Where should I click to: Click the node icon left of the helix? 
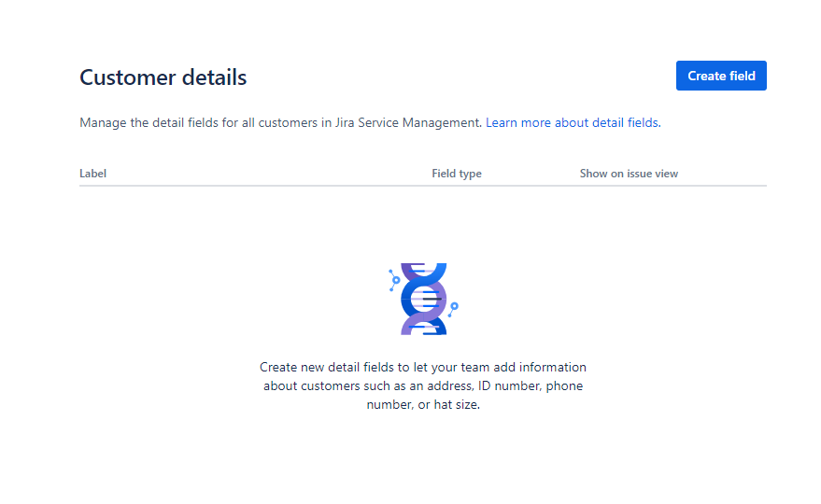pyautogui.click(x=395, y=279)
